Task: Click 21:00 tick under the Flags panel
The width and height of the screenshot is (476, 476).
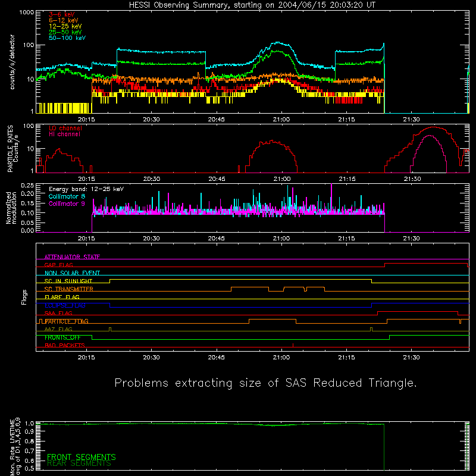Action: click(281, 358)
